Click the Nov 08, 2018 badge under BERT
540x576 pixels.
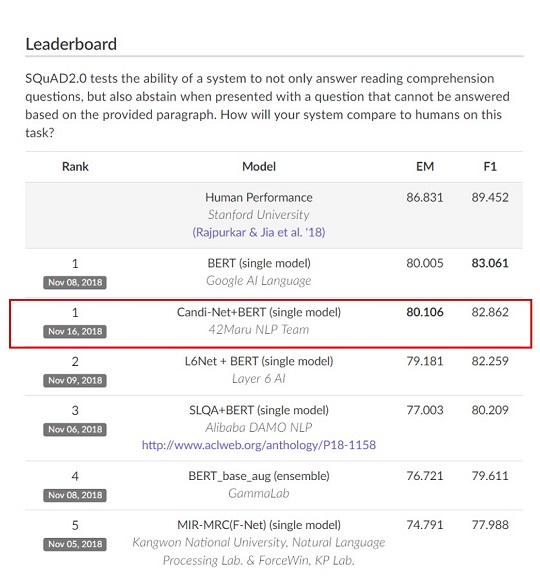click(75, 282)
